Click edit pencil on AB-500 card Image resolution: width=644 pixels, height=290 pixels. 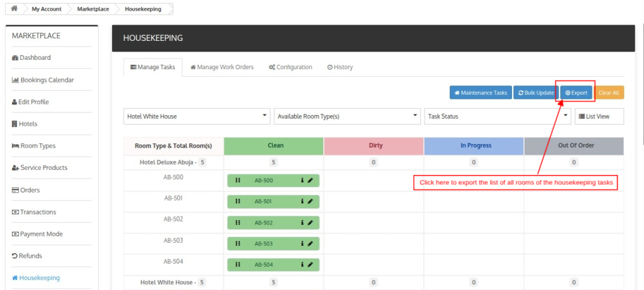click(x=310, y=180)
